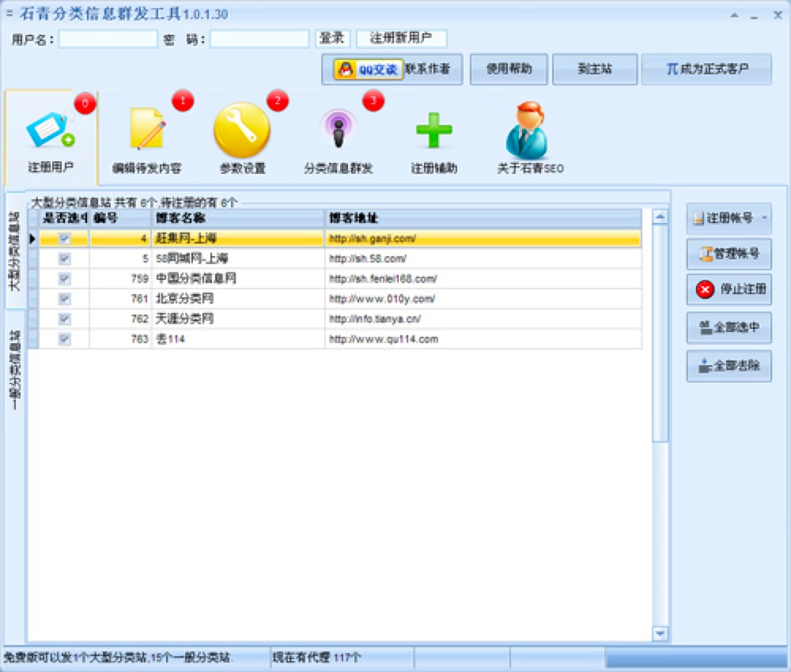Select the http://sh.fenlei168.com/ cell

click(483, 279)
